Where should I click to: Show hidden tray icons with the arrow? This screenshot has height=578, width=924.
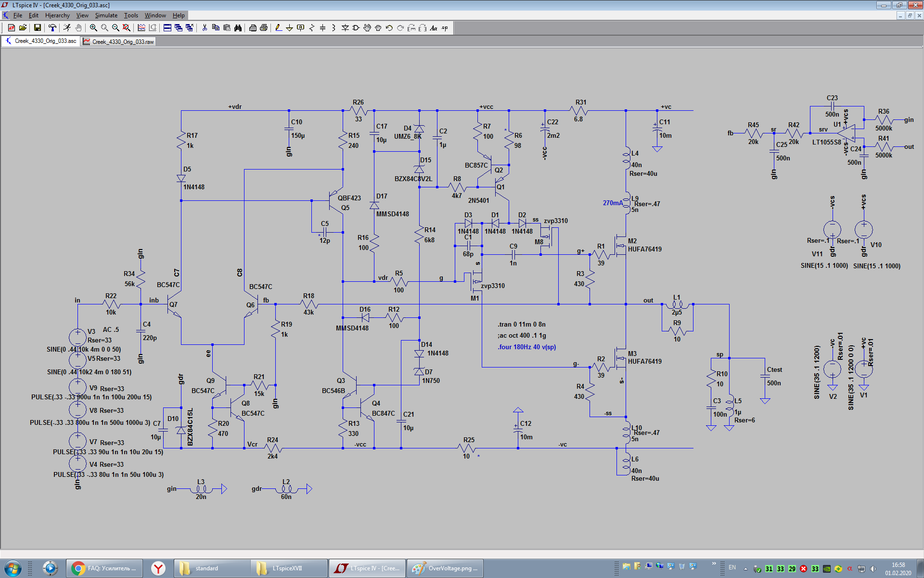(x=745, y=568)
